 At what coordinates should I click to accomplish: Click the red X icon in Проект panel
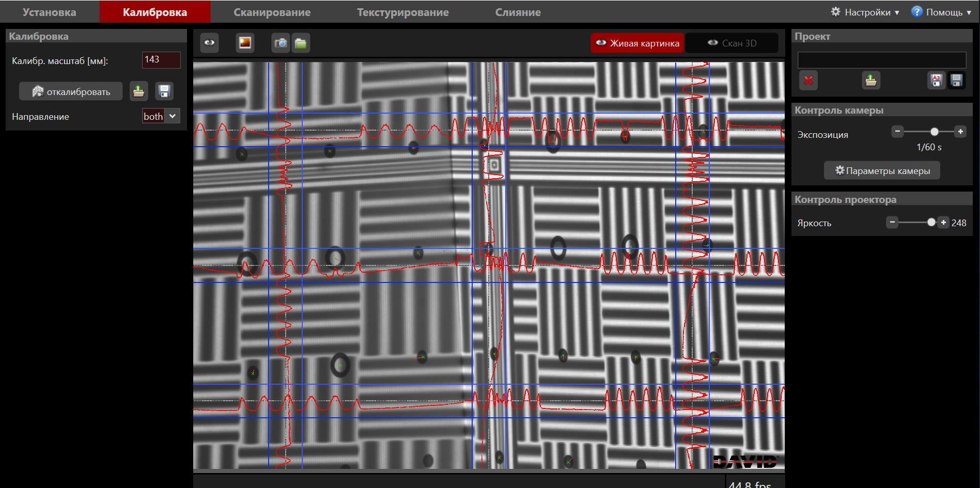point(808,81)
